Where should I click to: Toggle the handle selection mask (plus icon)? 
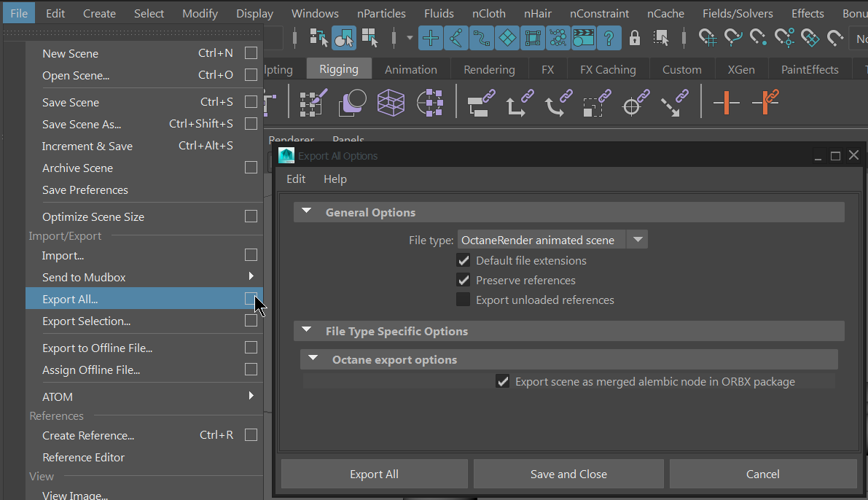430,38
